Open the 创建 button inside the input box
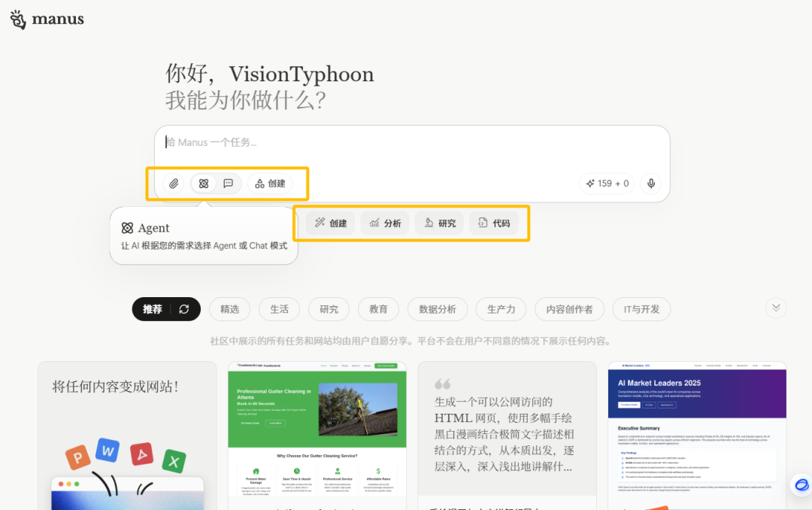 271,184
